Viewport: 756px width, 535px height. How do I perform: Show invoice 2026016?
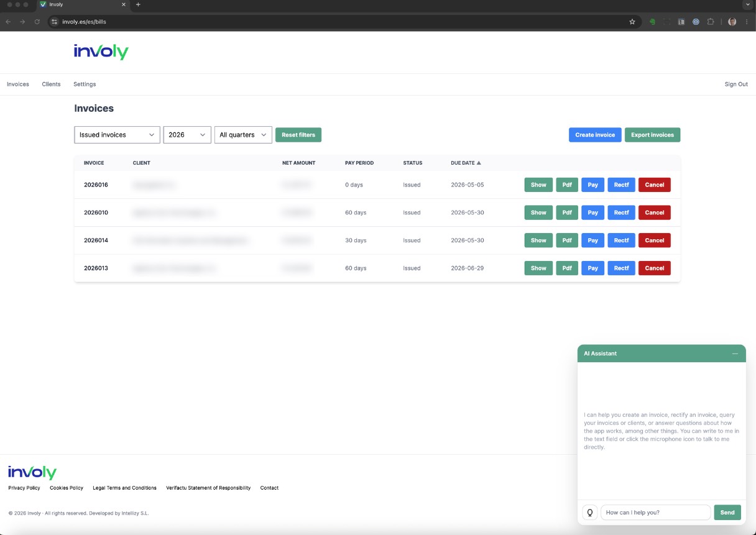[x=538, y=185]
